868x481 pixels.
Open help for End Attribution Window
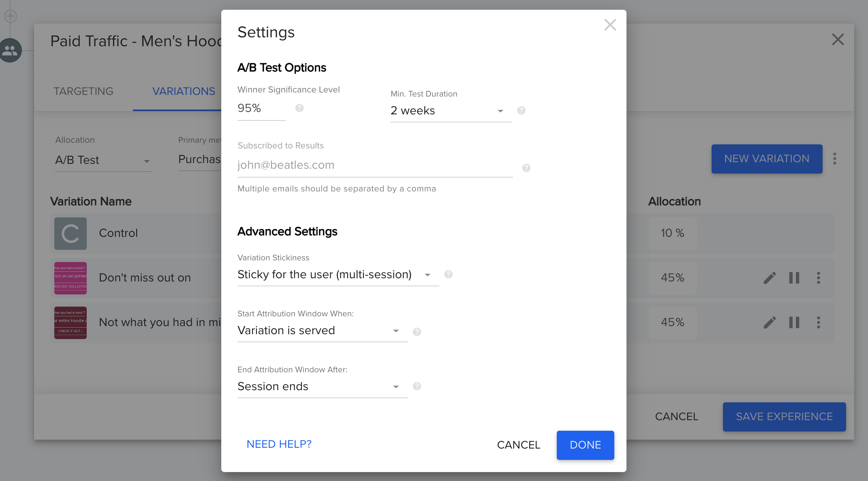(417, 386)
